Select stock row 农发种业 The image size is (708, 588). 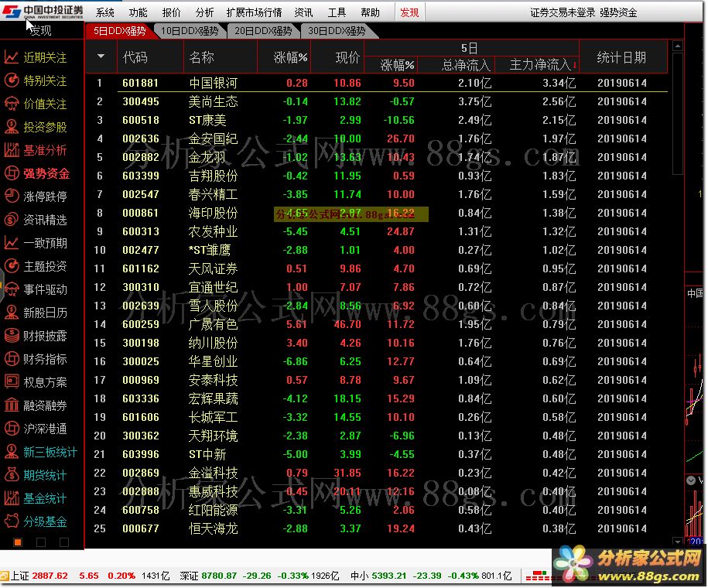377,231
